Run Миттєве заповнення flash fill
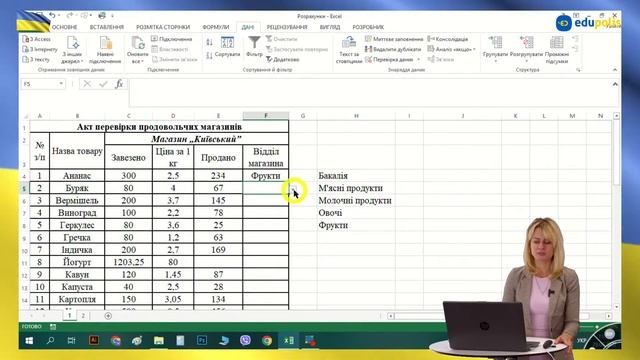640x360 pixels. coord(394,39)
